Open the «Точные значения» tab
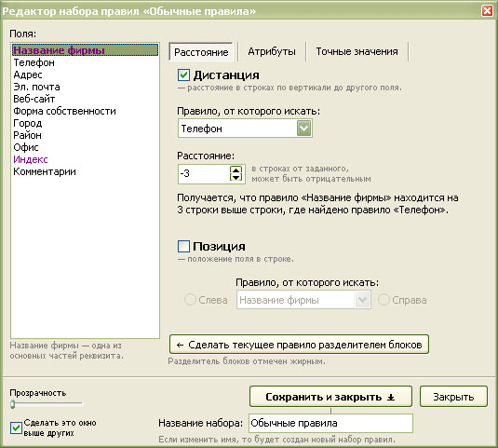The image size is (498, 448). pos(357,51)
